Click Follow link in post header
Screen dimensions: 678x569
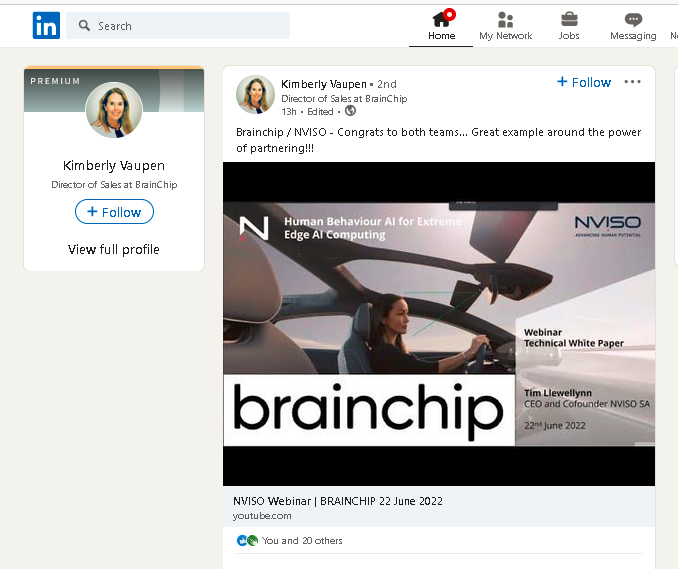pyautogui.click(x=584, y=82)
